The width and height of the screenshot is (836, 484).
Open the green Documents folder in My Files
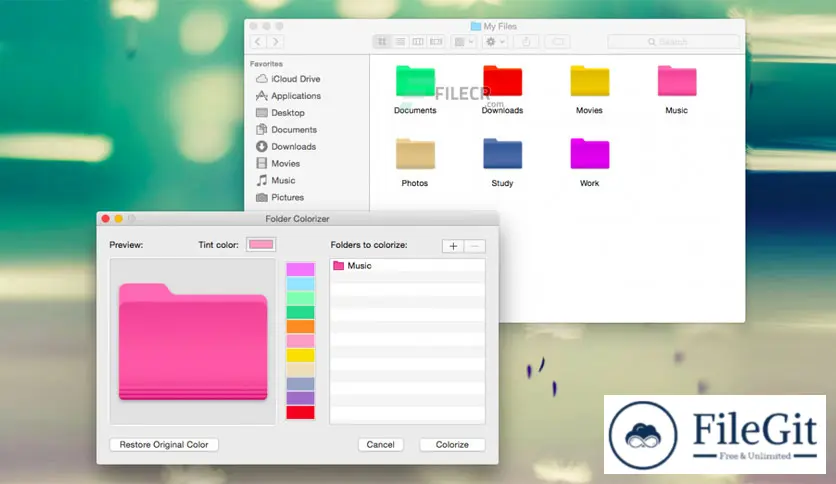[x=415, y=82]
